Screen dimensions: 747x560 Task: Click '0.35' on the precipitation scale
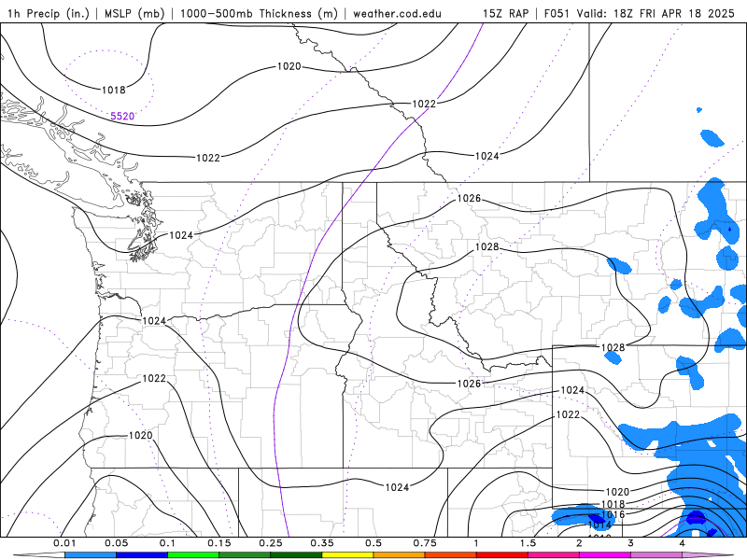322,543
